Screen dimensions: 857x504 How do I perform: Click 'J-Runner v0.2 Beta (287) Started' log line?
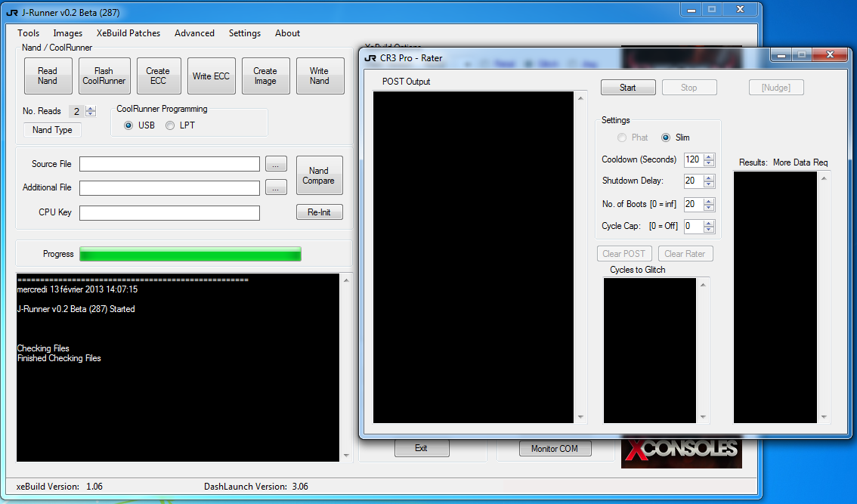76,309
